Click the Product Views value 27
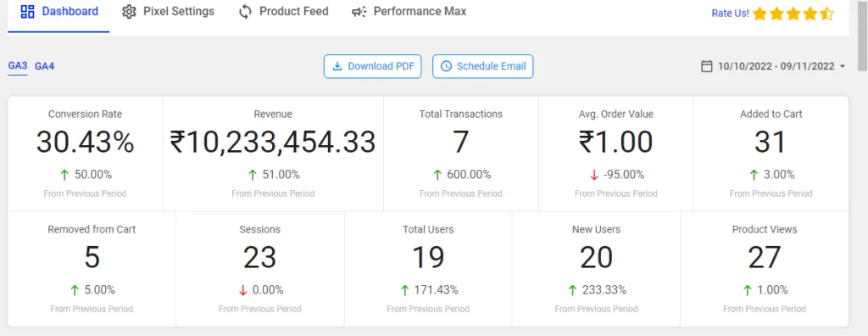This screenshot has width=868, height=336. [x=765, y=258]
